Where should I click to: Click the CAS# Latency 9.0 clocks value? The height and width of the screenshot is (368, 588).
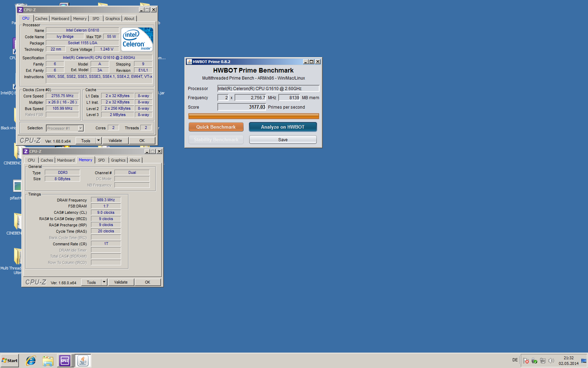(x=106, y=212)
